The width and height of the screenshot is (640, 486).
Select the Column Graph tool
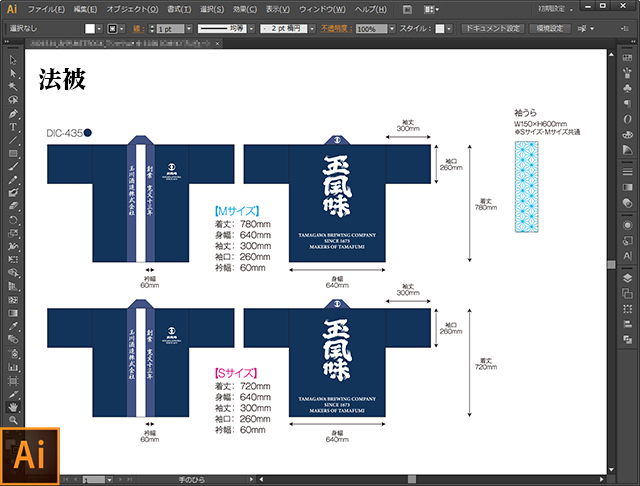[x=13, y=367]
